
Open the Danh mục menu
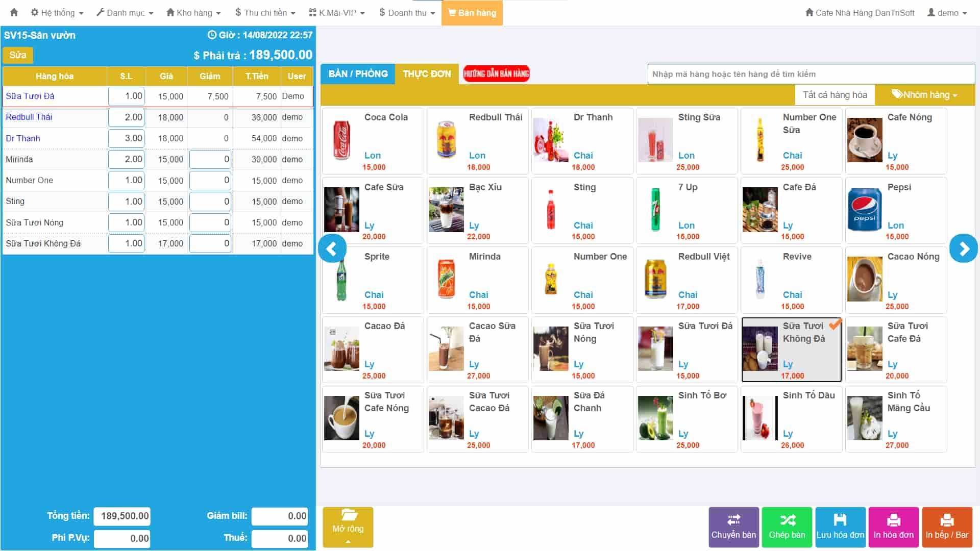point(125,13)
